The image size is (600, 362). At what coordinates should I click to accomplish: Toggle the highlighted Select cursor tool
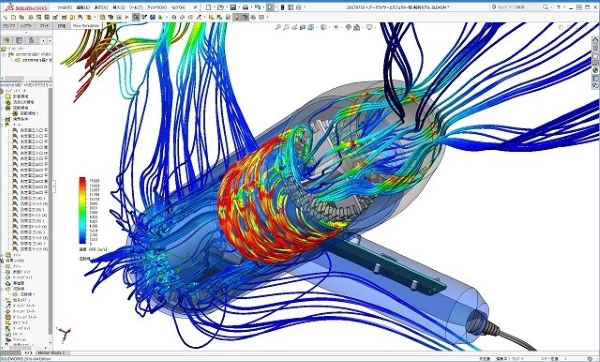[270, 7]
